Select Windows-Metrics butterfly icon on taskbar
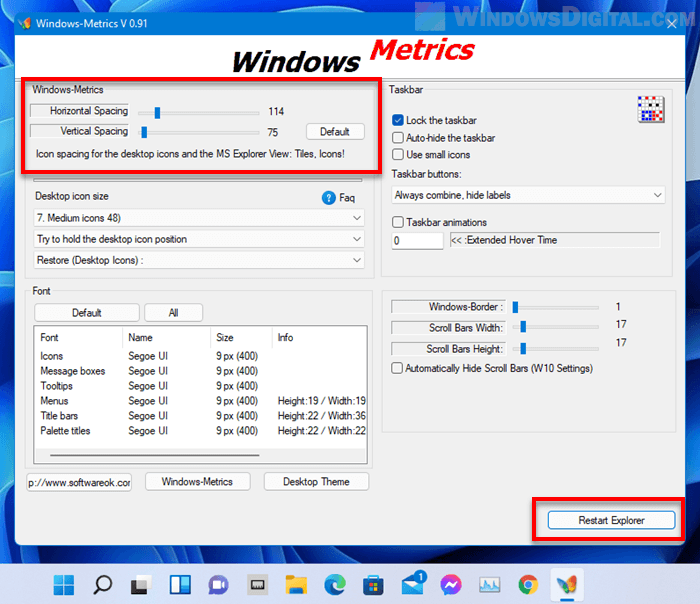 point(567,584)
